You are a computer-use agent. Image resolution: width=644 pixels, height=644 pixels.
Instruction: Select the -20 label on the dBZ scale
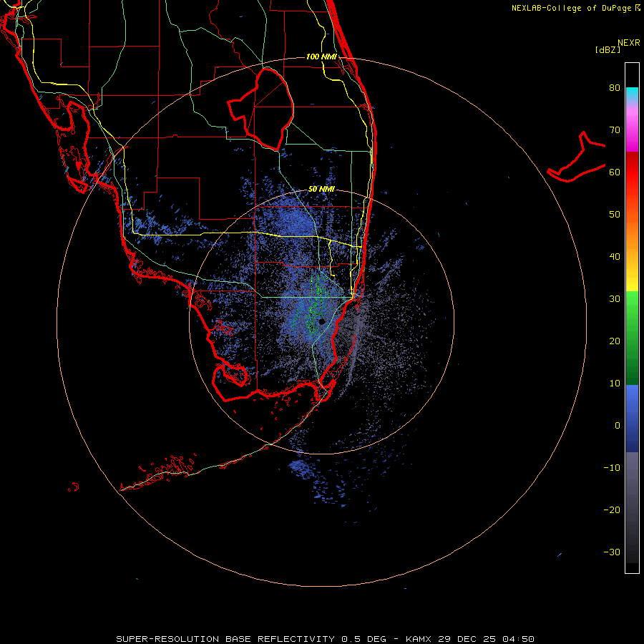pyautogui.click(x=612, y=510)
